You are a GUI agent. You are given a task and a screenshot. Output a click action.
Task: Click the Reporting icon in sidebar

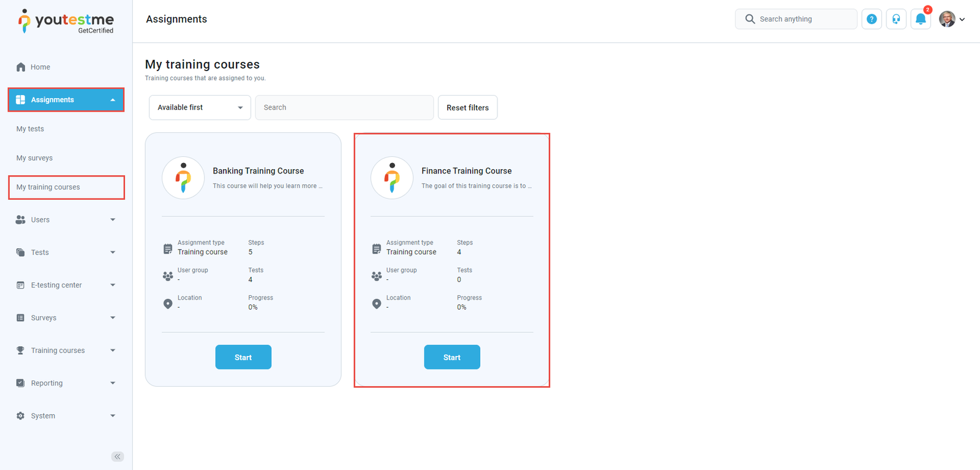[x=20, y=383]
